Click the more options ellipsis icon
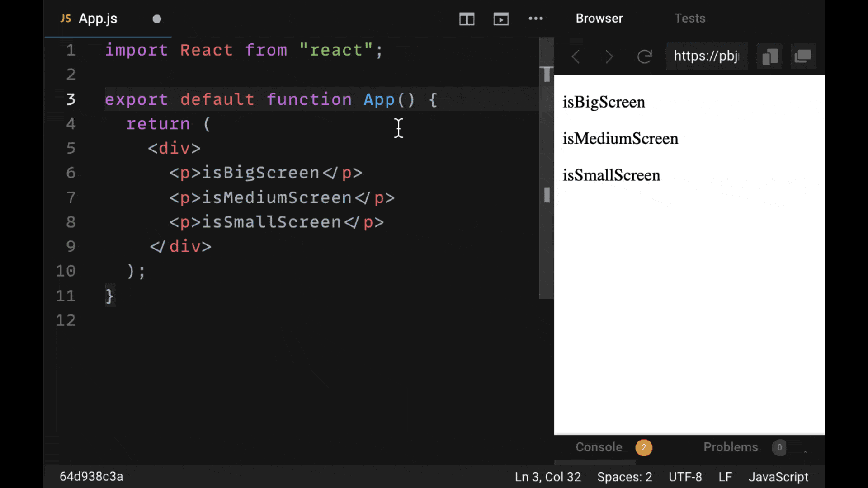 pyautogui.click(x=535, y=18)
